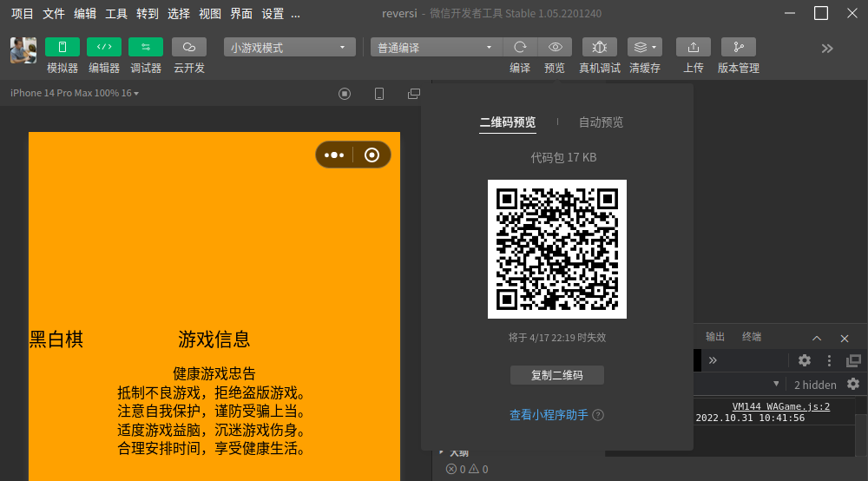Switch to the 二维码预览 tab

coord(508,122)
